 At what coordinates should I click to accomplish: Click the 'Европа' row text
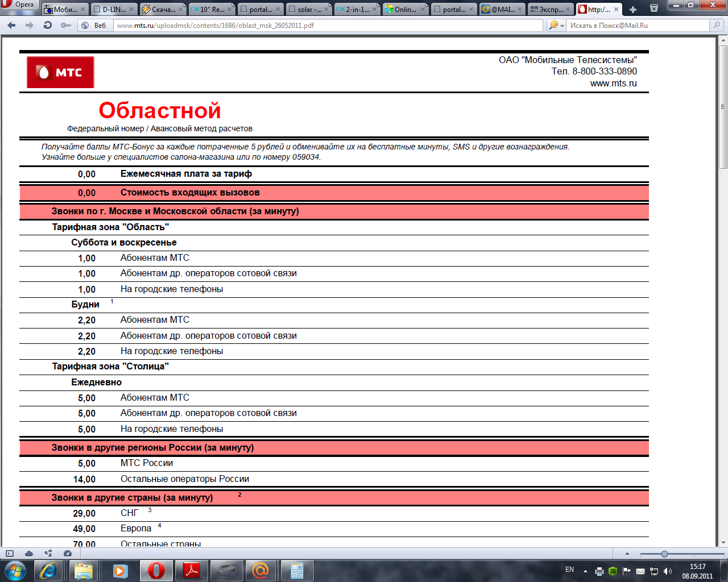[136, 529]
